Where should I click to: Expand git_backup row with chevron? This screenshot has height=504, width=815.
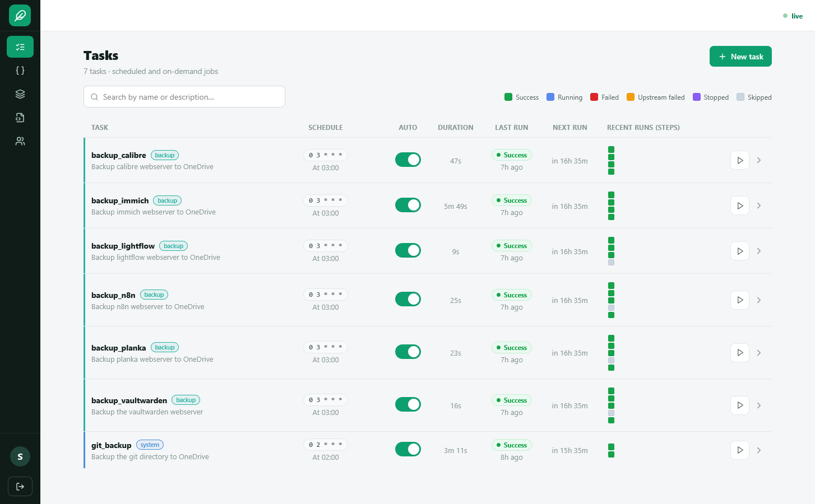click(759, 450)
